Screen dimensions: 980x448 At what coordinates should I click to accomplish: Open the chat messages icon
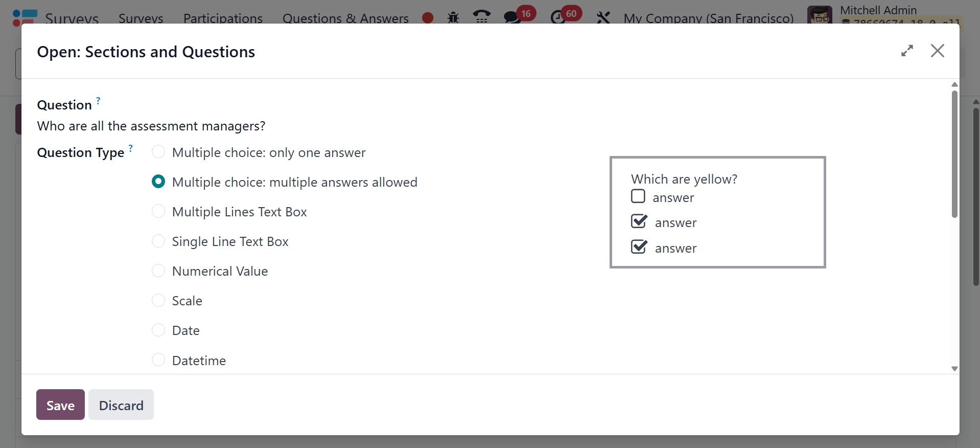click(511, 17)
